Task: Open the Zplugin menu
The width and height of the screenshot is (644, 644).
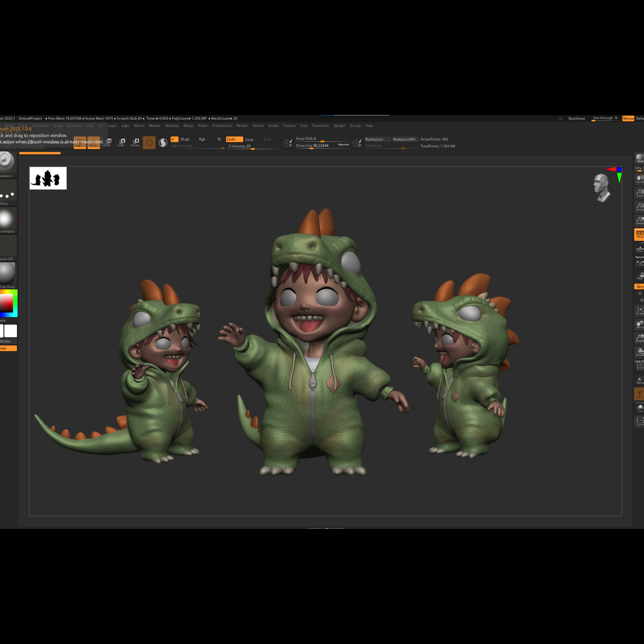Action: [339, 126]
